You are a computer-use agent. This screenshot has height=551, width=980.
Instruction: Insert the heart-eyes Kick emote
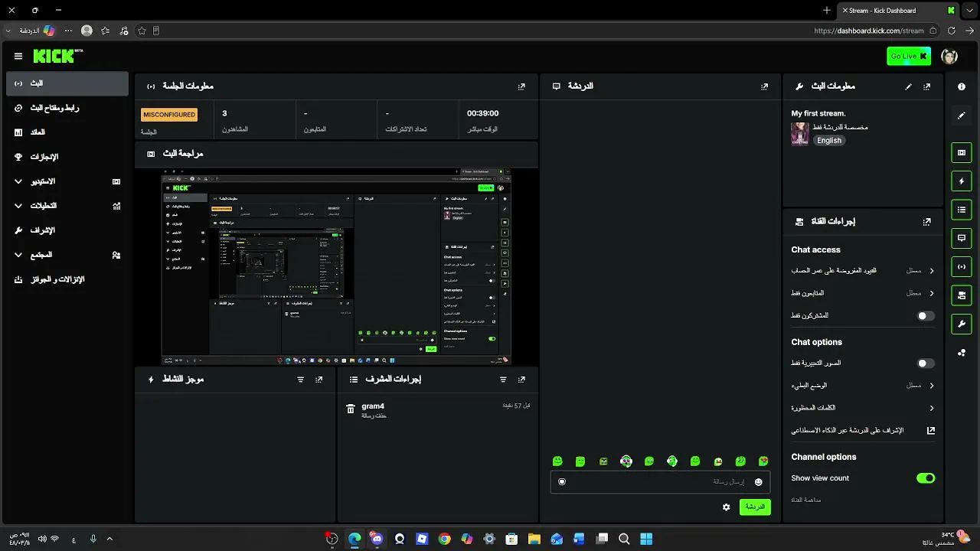click(x=763, y=461)
